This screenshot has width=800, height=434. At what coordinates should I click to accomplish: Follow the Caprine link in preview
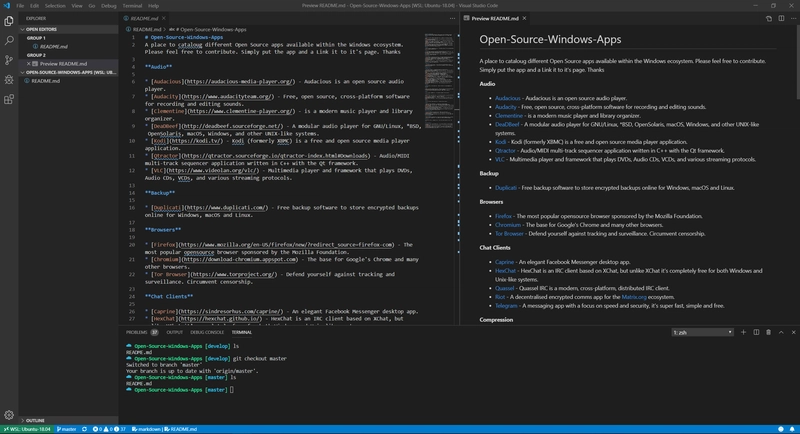pyautogui.click(x=504, y=262)
